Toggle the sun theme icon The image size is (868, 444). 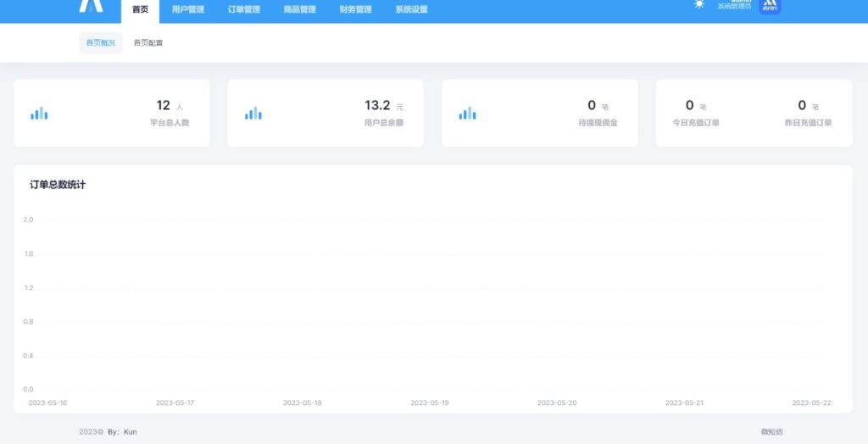699,4
